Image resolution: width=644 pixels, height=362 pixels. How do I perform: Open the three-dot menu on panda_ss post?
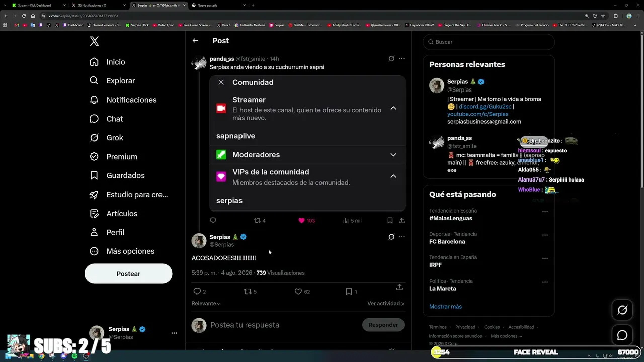tap(401, 59)
